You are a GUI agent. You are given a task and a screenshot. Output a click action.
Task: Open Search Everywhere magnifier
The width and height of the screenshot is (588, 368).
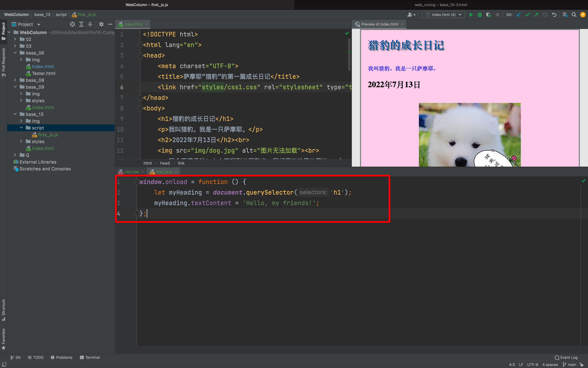574,15
